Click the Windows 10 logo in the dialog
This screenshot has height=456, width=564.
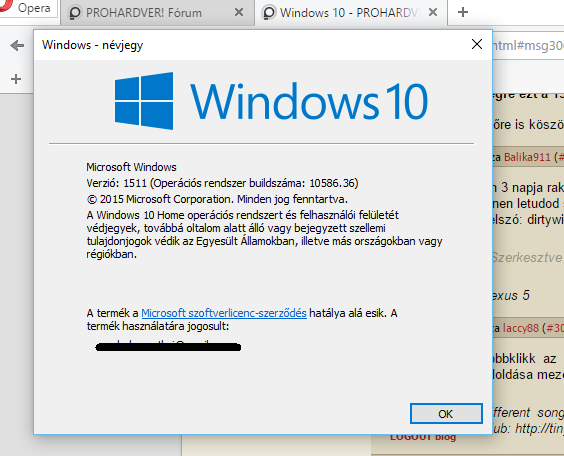tap(272, 101)
